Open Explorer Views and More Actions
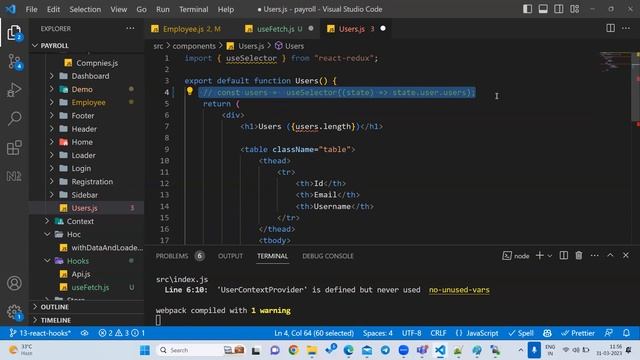Screen dimensions: 640x360 coord(130,28)
